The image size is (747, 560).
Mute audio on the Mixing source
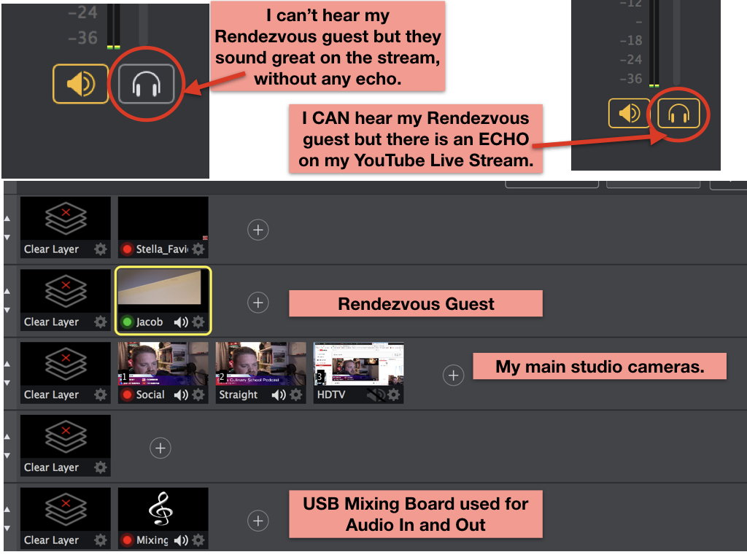[179, 541]
